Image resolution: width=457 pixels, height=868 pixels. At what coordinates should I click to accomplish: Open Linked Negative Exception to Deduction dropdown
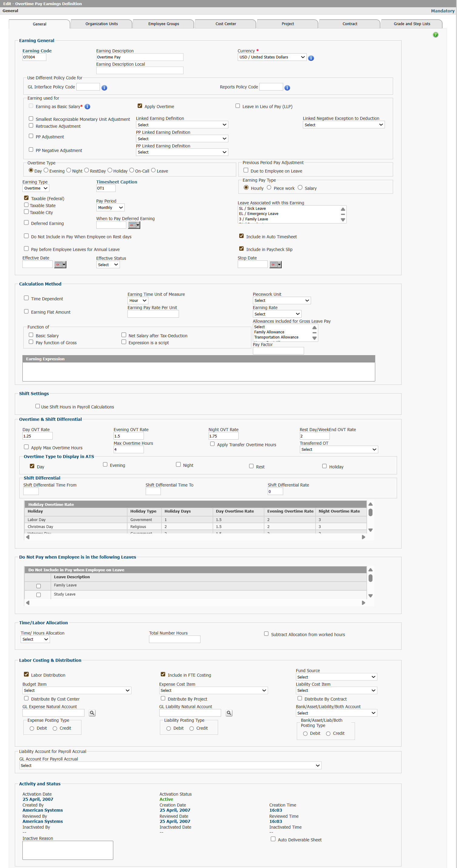(343, 125)
